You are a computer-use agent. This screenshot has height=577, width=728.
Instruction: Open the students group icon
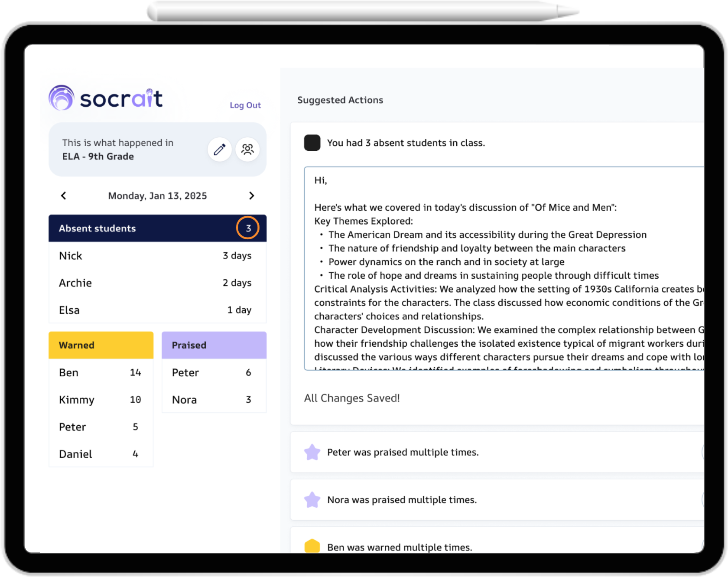point(247,150)
